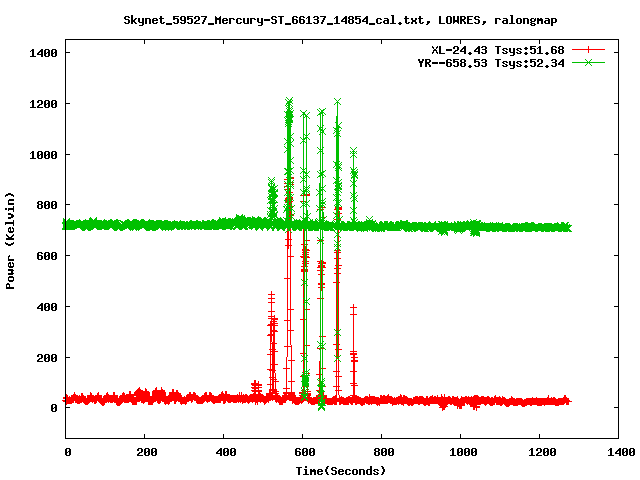Click the y-axis tick label 1000

coord(43,155)
